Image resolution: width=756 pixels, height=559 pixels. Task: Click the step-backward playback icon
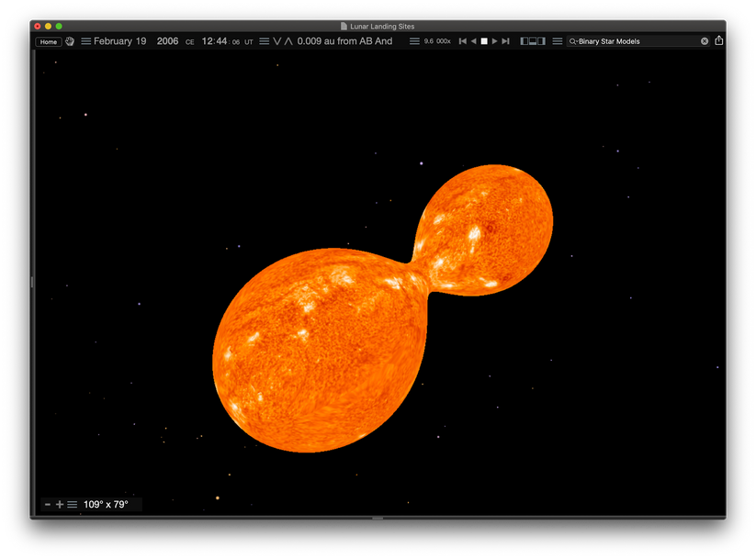473,41
